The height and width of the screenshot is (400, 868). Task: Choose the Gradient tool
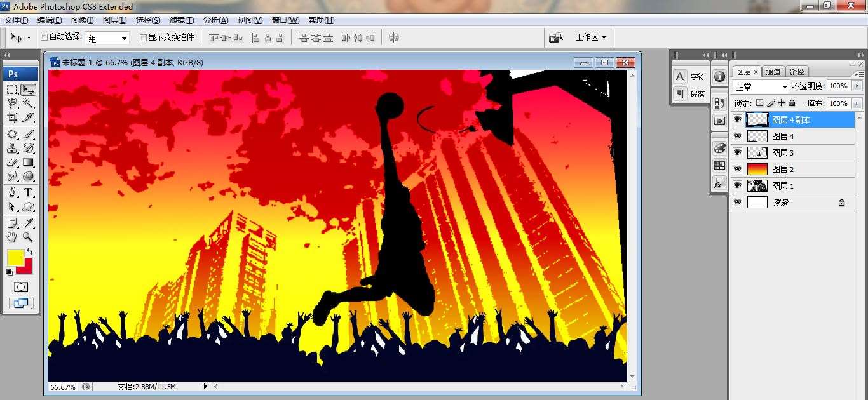coord(29,163)
